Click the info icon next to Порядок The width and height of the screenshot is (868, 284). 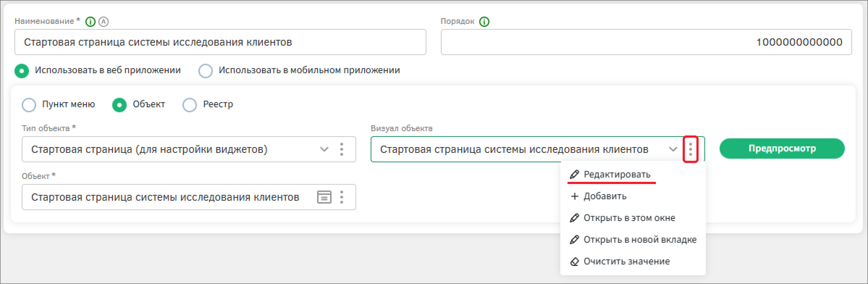[484, 22]
